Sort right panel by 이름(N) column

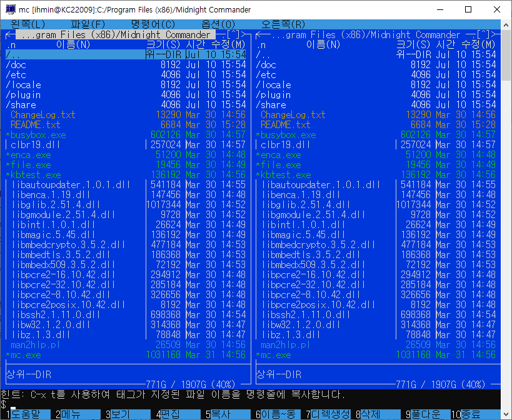tap(323, 44)
